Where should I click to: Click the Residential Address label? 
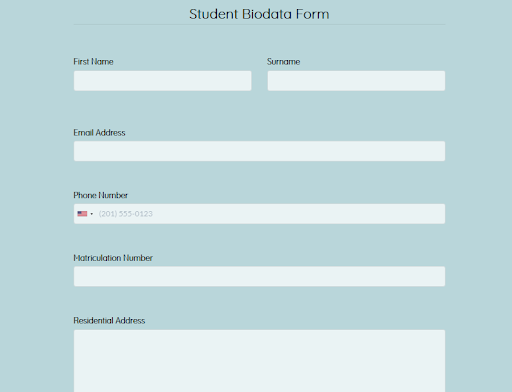click(109, 321)
